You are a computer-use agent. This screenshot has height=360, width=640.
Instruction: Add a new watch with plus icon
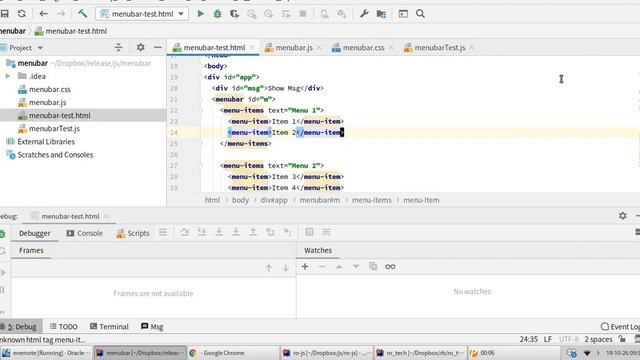(304, 267)
